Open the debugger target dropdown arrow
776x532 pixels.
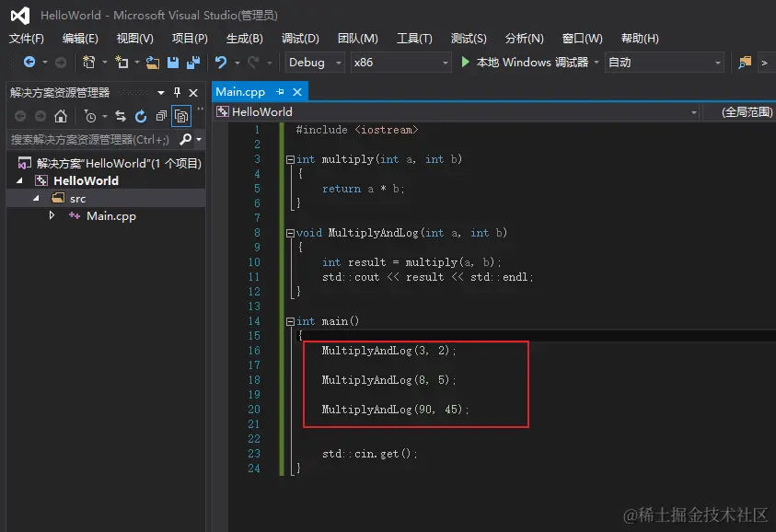pos(596,63)
